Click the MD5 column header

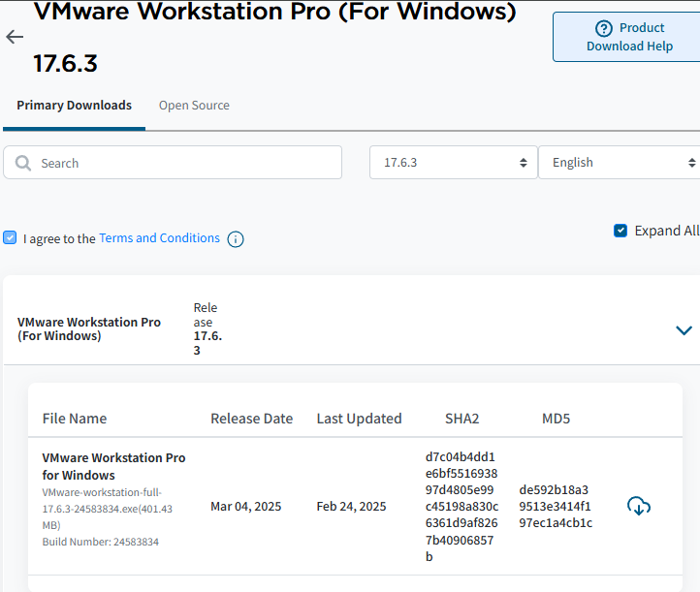556,419
